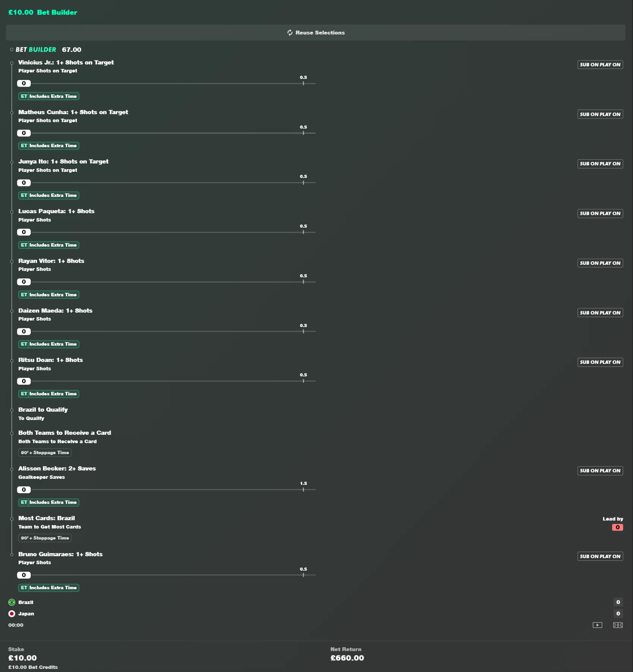
Task: Click the Reuse Selections refresh icon
Action: [290, 33]
